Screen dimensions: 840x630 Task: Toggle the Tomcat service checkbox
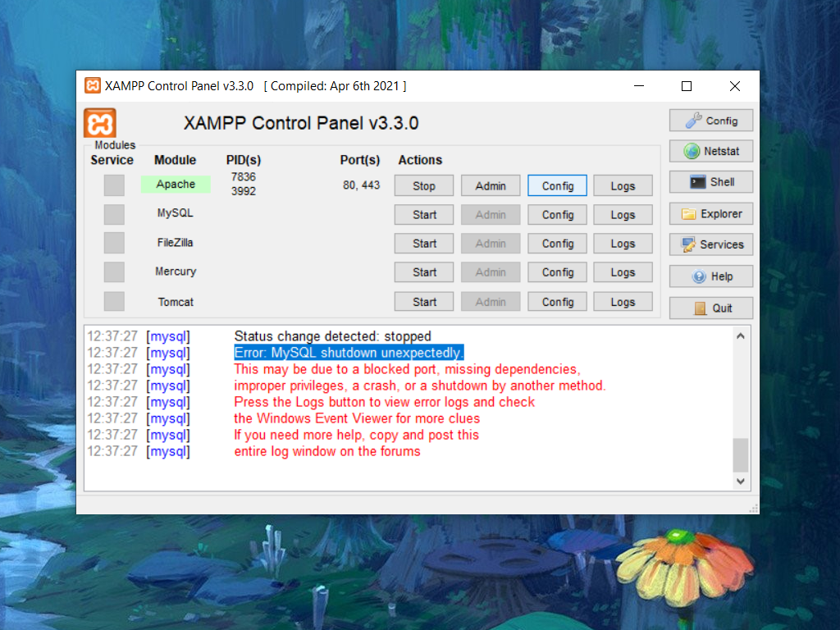pyautogui.click(x=114, y=301)
